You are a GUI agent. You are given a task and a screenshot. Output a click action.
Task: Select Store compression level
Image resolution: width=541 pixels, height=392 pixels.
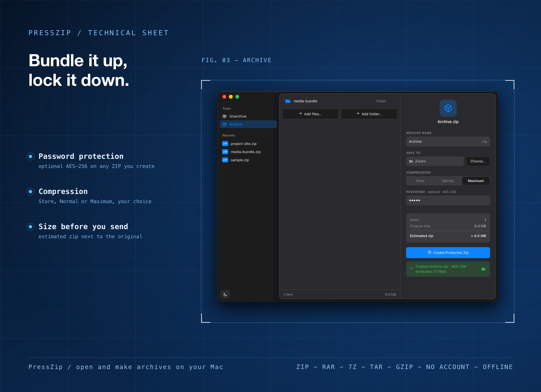420,181
